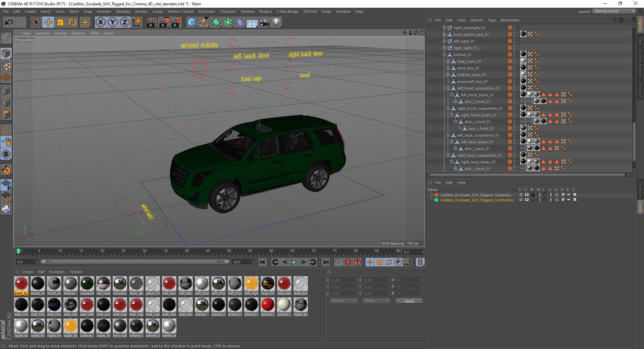Select the carpaint material swatch

(x=87, y=286)
